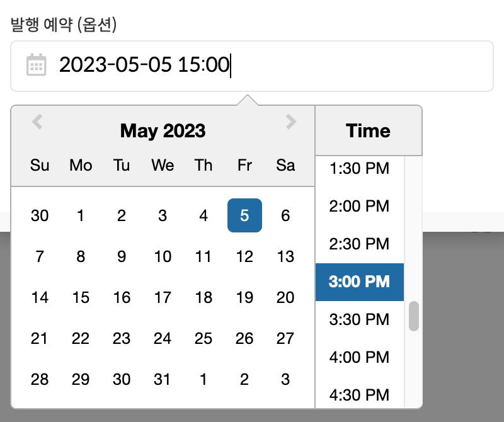Image resolution: width=504 pixels, height=422 pixels.
Task: Choose 3:30 PM time entry
Action: pos(359,319)
